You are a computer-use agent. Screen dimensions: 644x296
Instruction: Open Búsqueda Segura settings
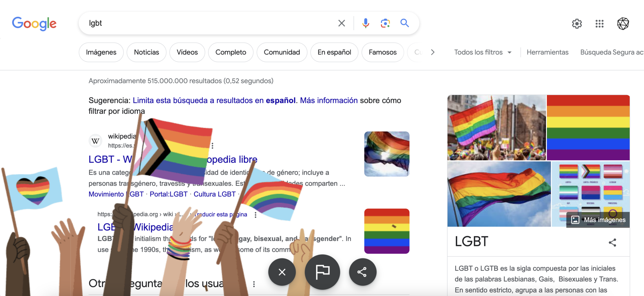612,52
